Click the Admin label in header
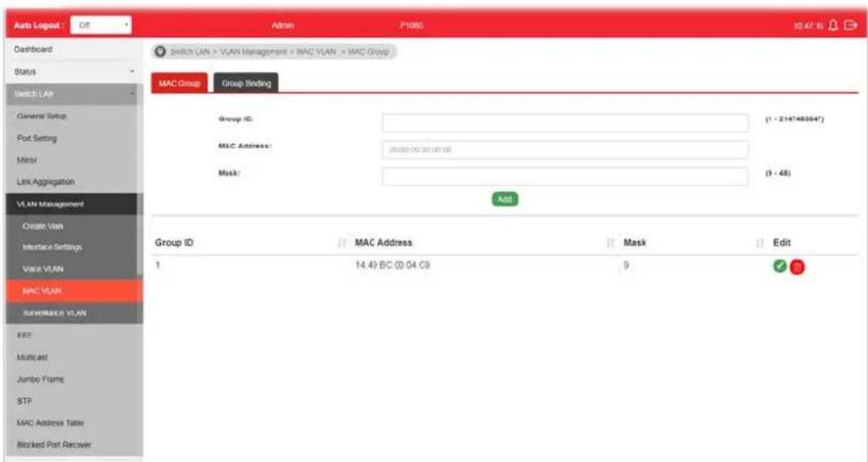 [x=283, y=26]
